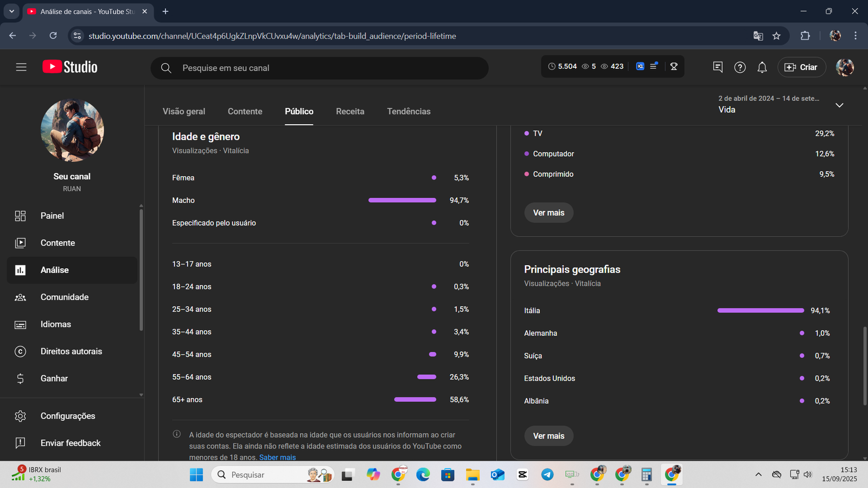Click the trophy icon in the top bar
The height and width of the screenshot is (488, 868).
(x=674, y=66)
